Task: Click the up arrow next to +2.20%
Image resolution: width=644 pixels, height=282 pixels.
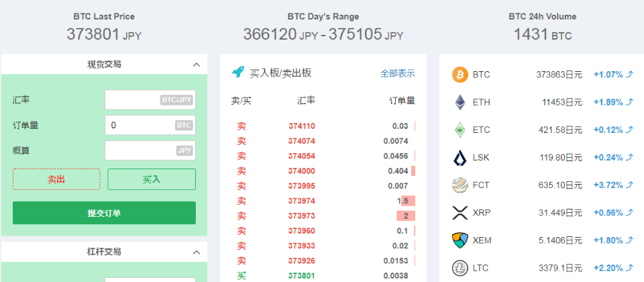Action: [x=630, y=268]
